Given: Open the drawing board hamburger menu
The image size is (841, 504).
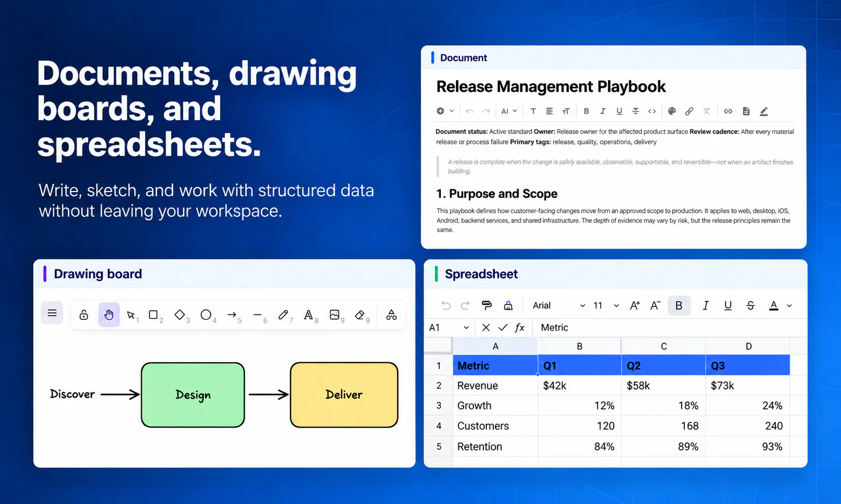Looking at the screenshot, I should tap(52, 313).
